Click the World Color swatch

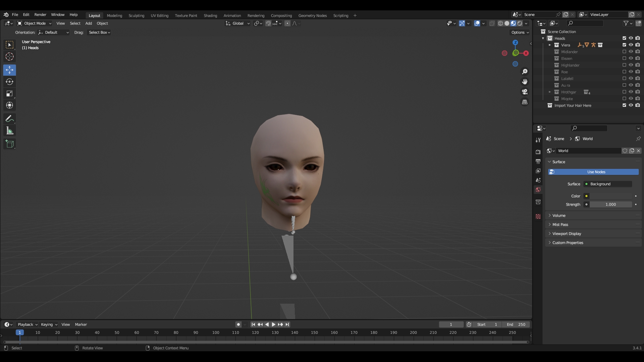coord(611,196)
